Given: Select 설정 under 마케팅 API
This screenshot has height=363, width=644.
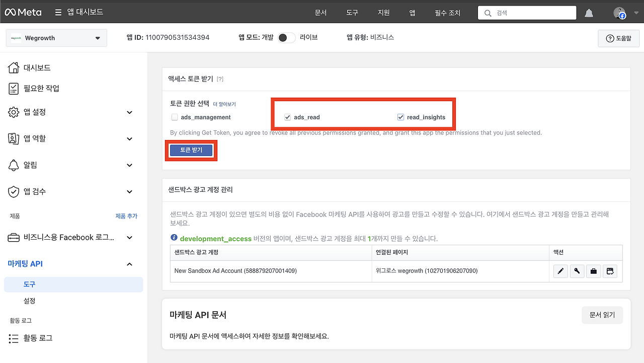Looking at the screenshot, I should [x=29, y=301].
